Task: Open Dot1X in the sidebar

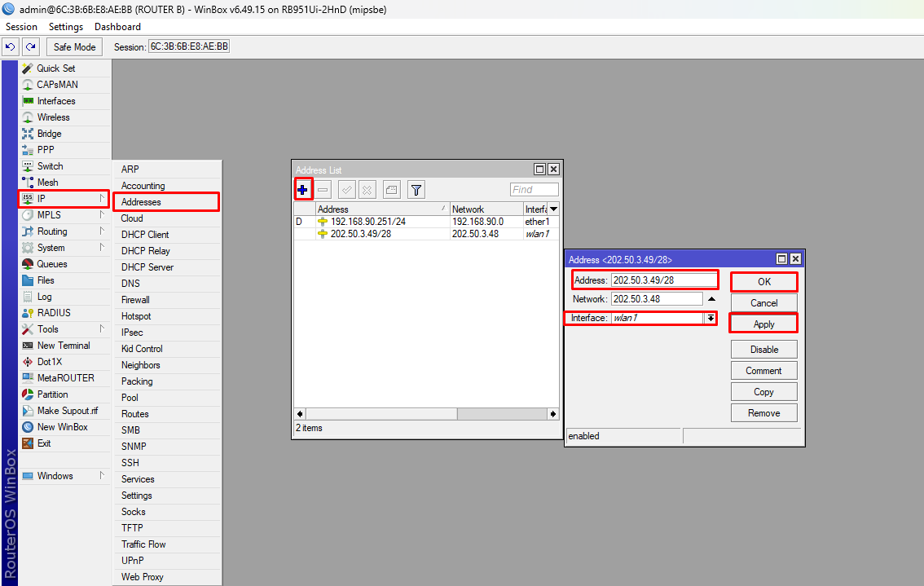Action: pos(65,361)
